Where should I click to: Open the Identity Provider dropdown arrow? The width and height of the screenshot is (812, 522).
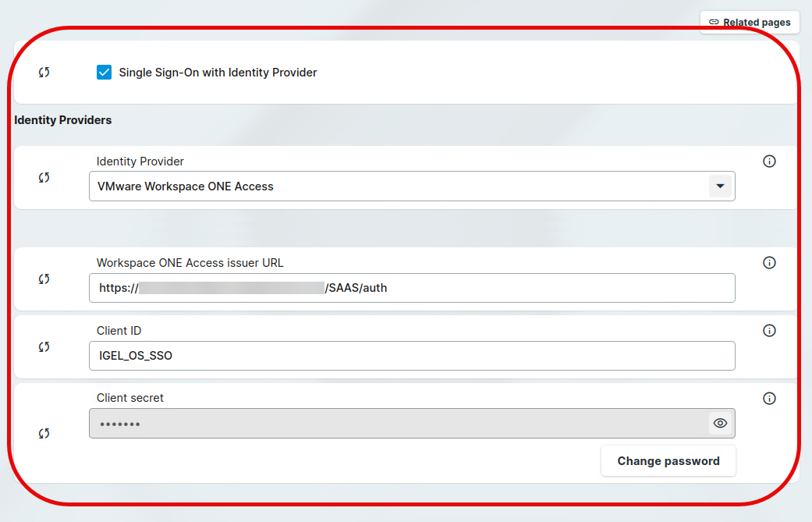pyautogui.click(x=720, y=186)
